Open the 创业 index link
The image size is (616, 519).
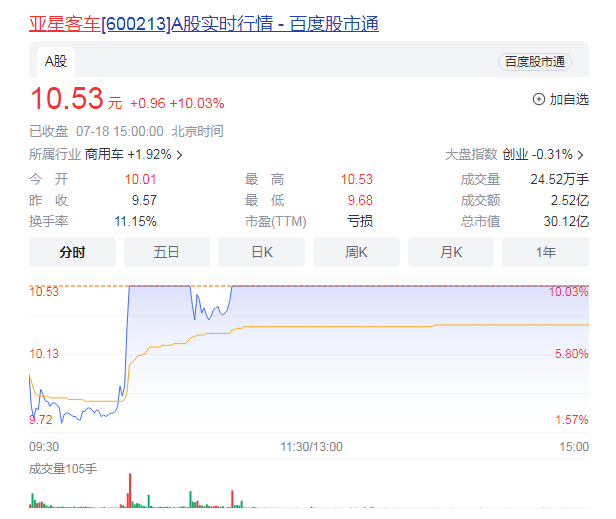click(x=514, y=155)
